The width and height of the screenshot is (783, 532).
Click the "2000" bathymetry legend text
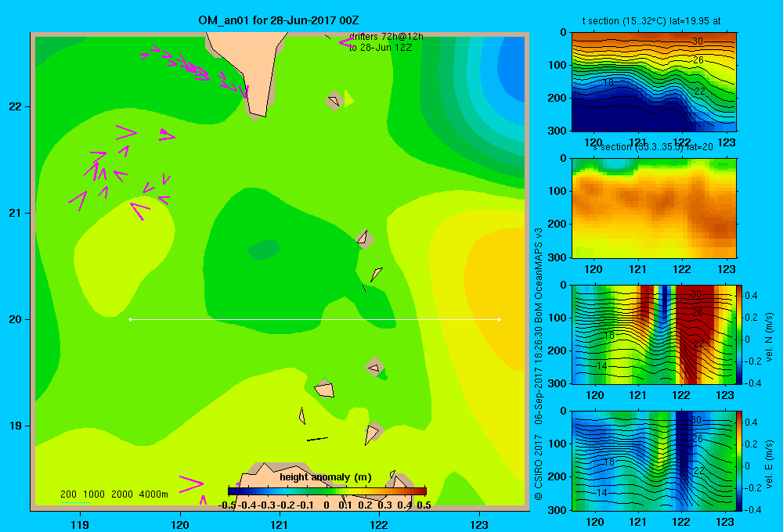pyautogui.click(x=122, y=494)
